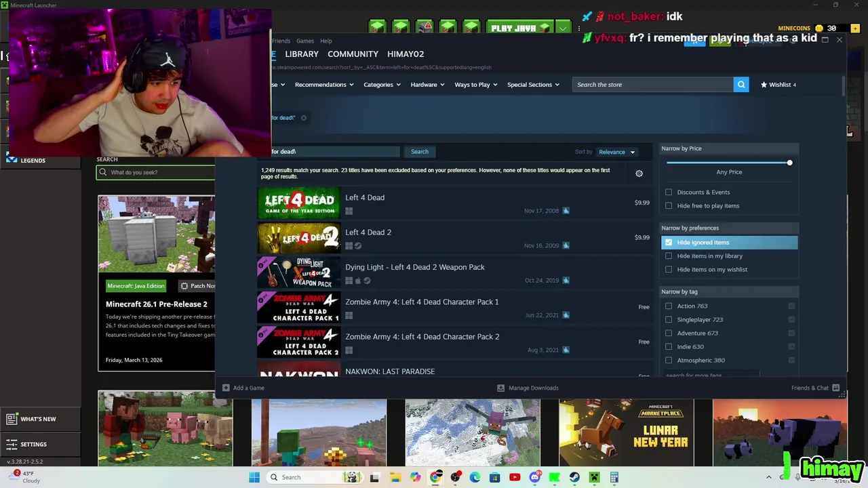Open Calculator from taskbar
This screenshot has height=488, width=868.
point(614,477)
